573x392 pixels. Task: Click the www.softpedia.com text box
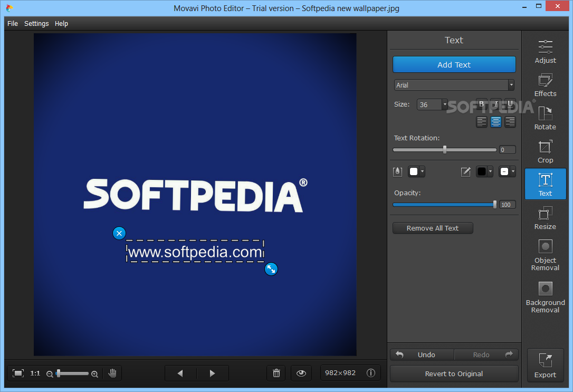pos(195,251)
